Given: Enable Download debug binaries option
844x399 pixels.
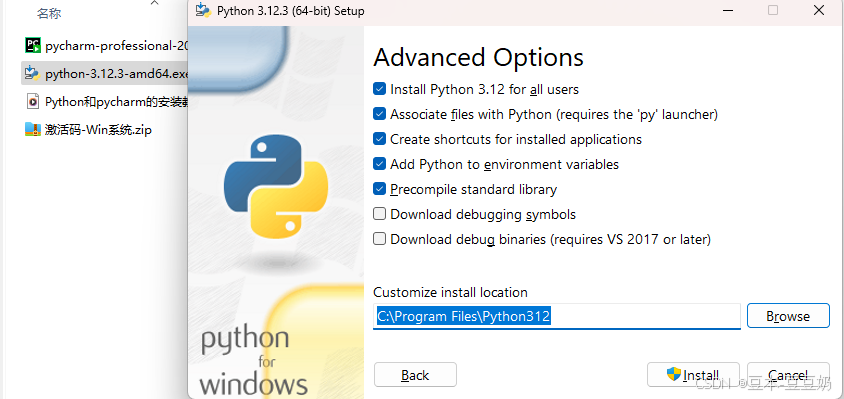Looking at the screenshot, I should [379, 239].
